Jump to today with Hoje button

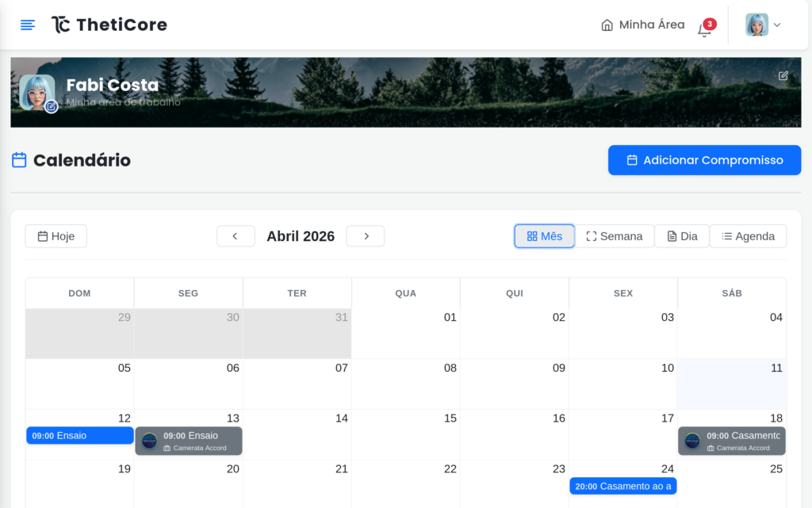pyautogui.click(x=56, y=236)
